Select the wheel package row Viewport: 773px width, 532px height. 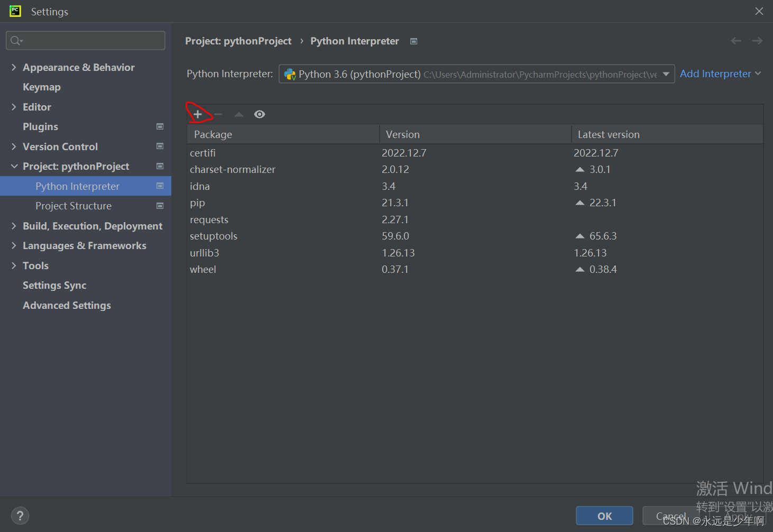[475, 269]
